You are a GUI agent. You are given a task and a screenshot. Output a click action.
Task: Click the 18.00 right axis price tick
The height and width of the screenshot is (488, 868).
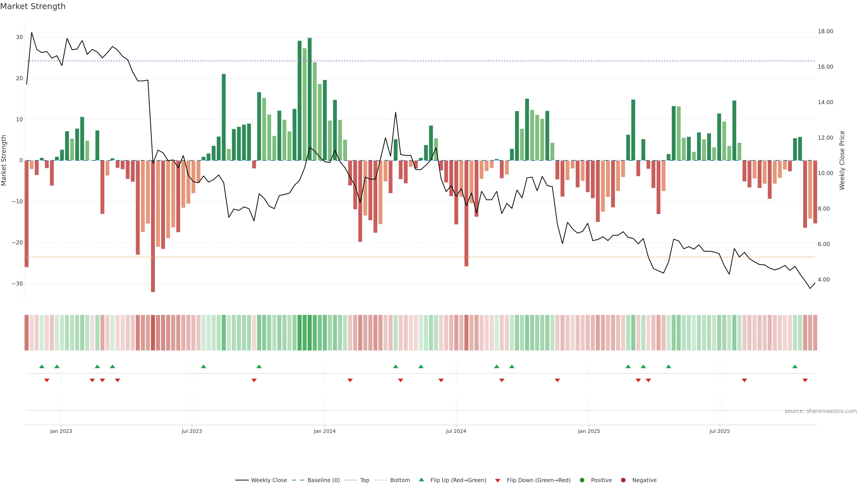pyautogui.click(x=825, y=31)
